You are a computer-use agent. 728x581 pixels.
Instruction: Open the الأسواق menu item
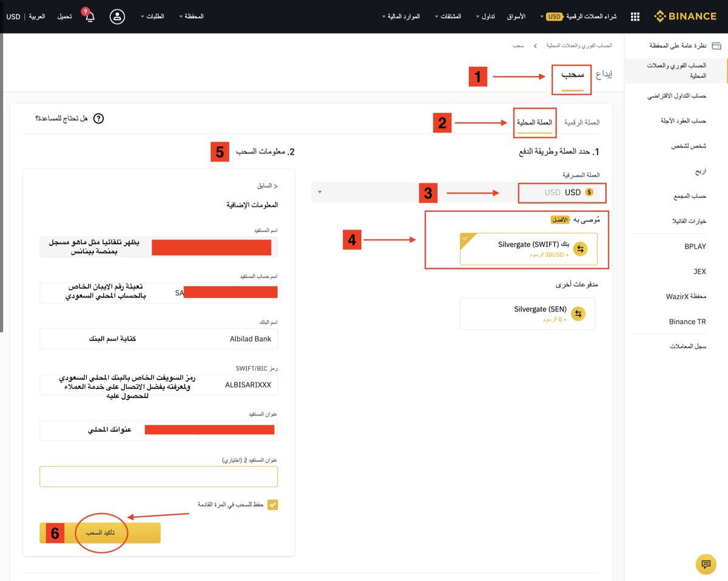coord(516,16)
